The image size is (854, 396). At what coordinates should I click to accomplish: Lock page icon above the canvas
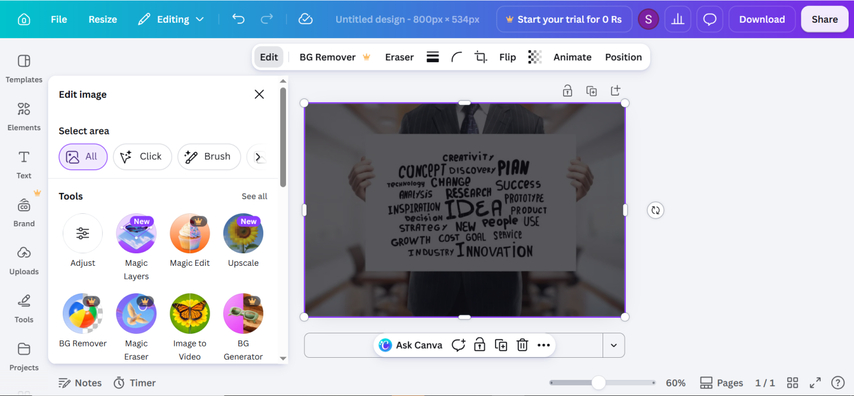(567, 91)
